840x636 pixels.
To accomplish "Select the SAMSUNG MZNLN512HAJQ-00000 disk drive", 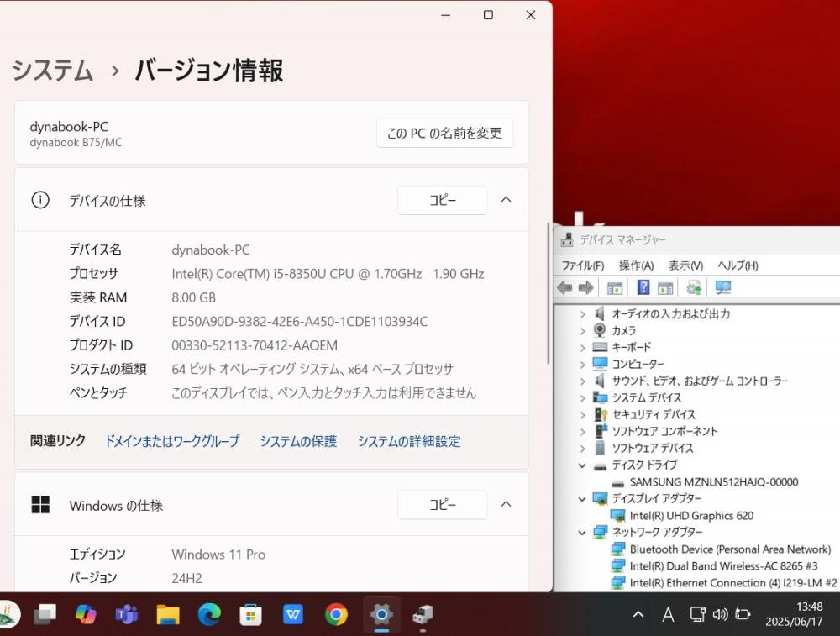I will [x=714, y=481].
